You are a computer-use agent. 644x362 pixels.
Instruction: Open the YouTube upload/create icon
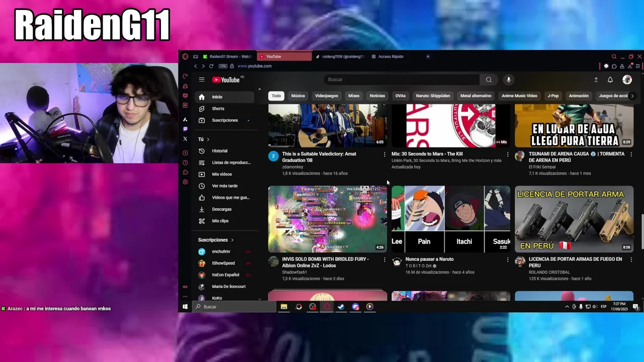point(596,79)
